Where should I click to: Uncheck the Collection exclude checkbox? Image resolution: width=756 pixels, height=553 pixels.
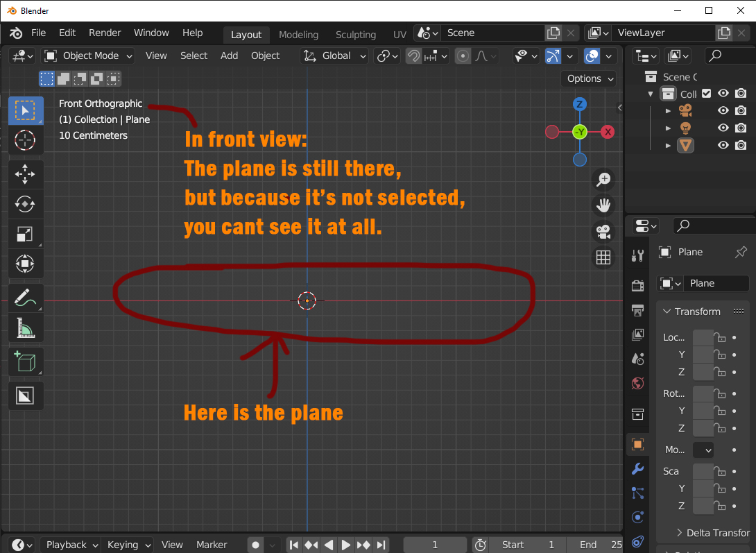tap(706, 94)
